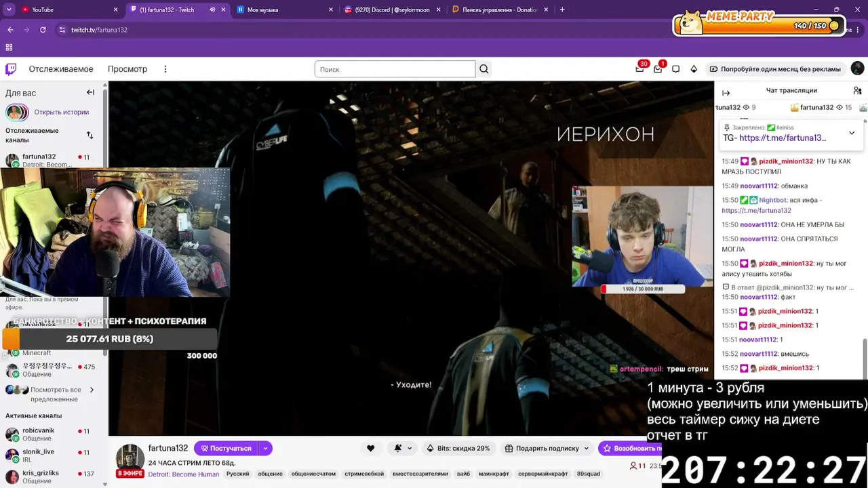The width and height of the screenshot is (868, 488).
Task: Click the Twitch logo home icon
Action: [11, 69]
